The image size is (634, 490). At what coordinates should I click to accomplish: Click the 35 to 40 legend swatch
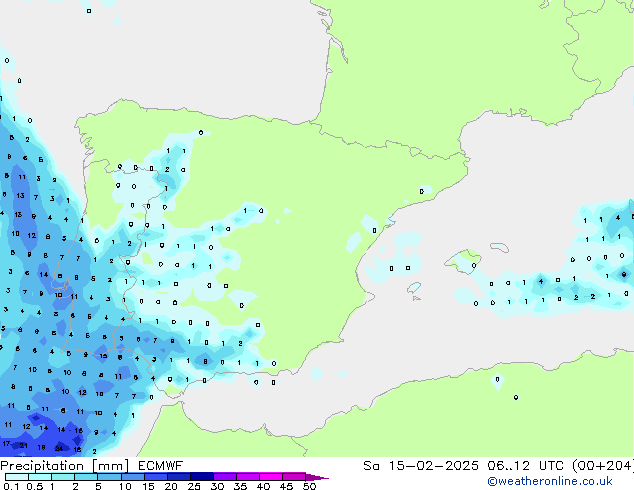(x=247, y=477)
